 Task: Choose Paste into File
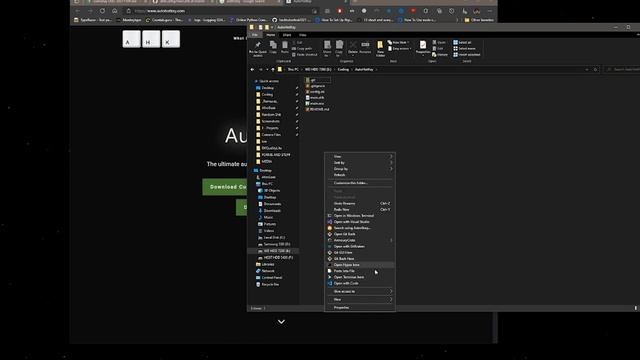[360, 271]
